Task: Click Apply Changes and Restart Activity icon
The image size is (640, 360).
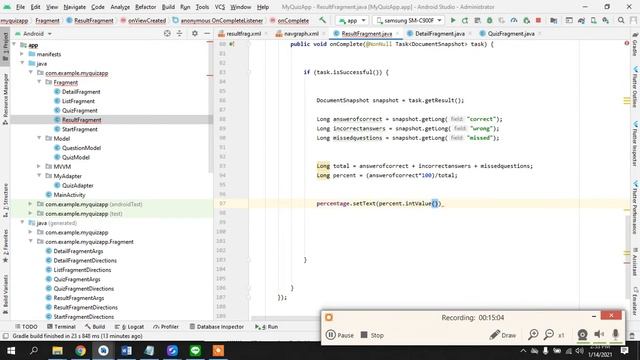Action: click(x=465, y=20)
